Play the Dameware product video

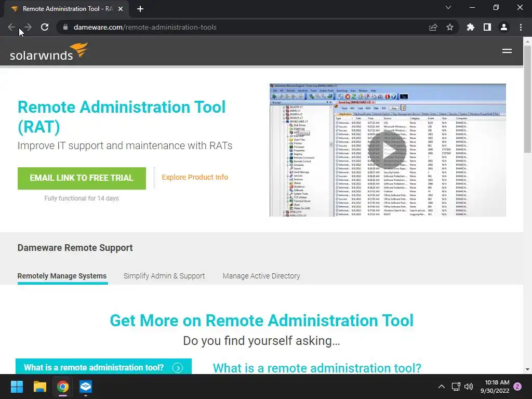388,150
